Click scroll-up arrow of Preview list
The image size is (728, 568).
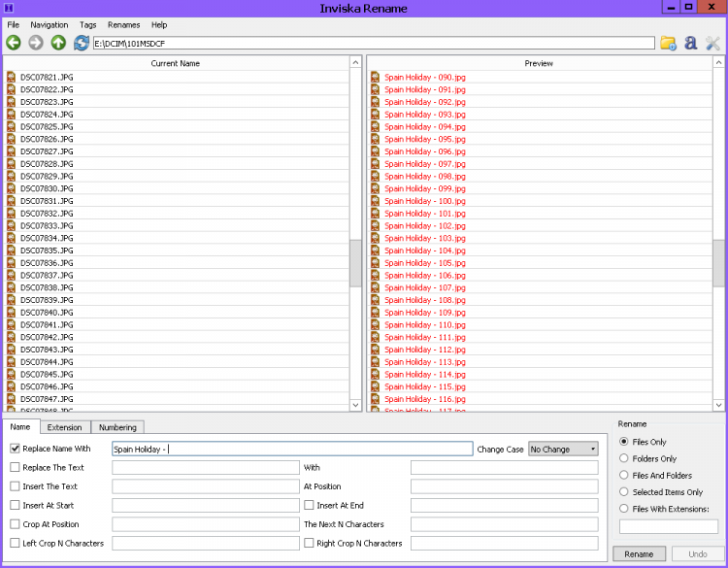pyautogui.click(x=718, y=62)
